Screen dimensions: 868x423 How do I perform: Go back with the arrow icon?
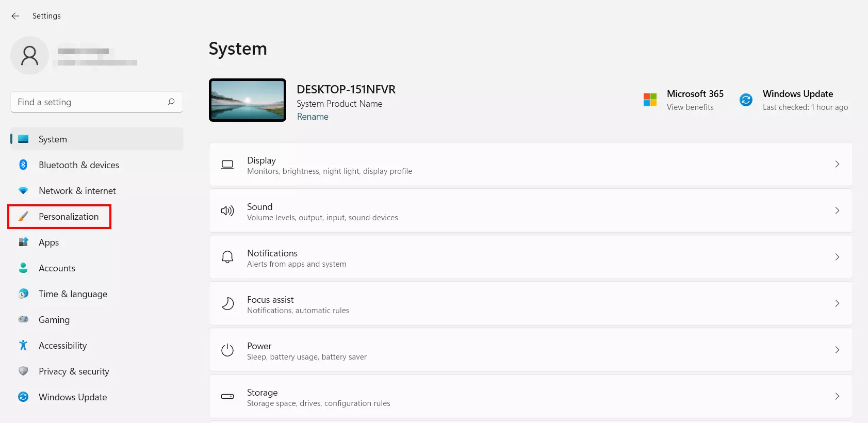coord(15,16)
